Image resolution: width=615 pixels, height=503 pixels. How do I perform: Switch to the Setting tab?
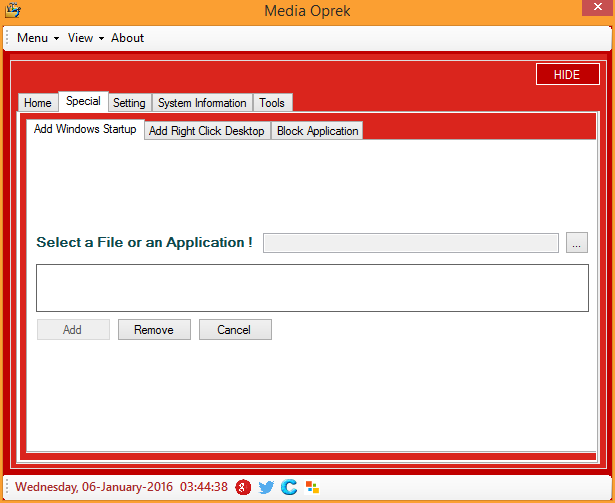129,103
